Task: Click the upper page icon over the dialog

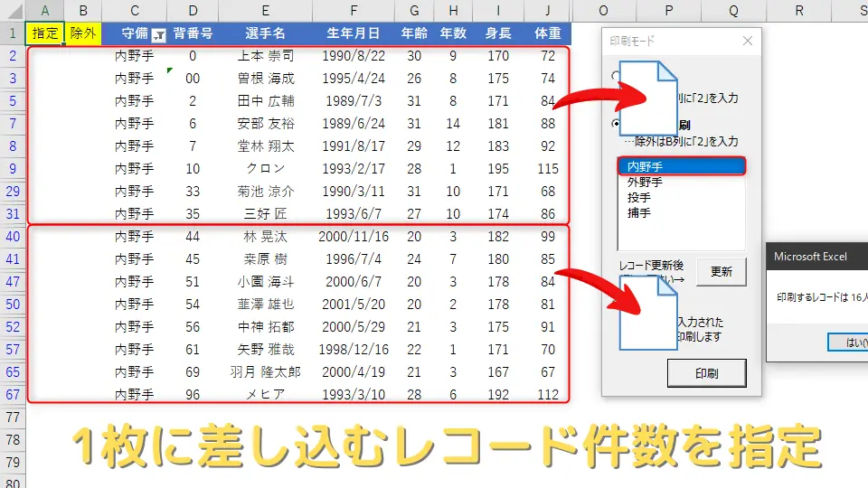Action: (647, 97)
